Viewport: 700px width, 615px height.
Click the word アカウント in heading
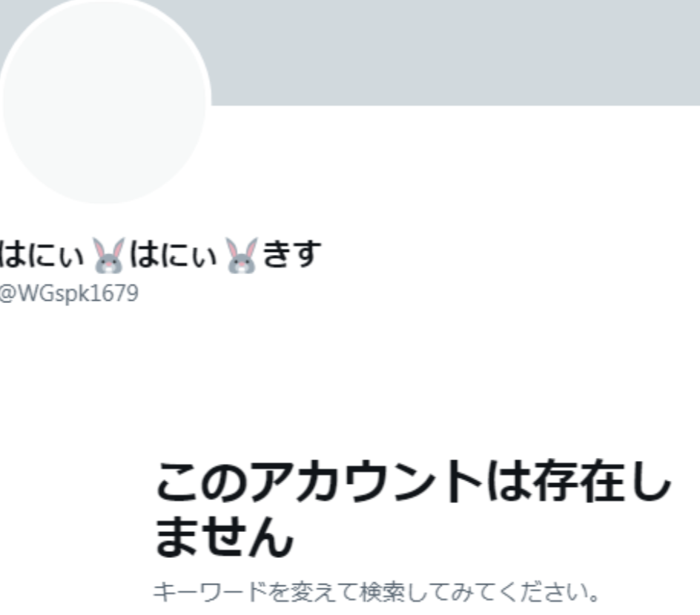click(x=365, y=482)
